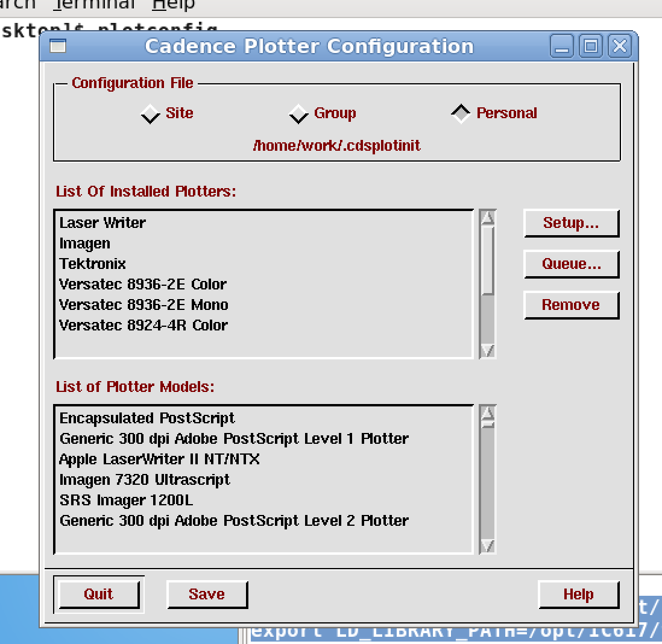Save the plotter configuration
This screenshot has height=644, width=662.
coord(207,594)
